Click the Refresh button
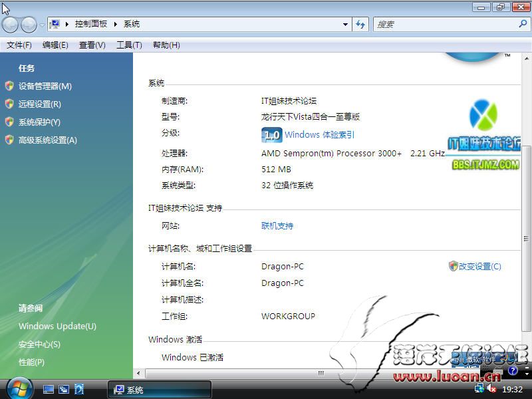 360,25
